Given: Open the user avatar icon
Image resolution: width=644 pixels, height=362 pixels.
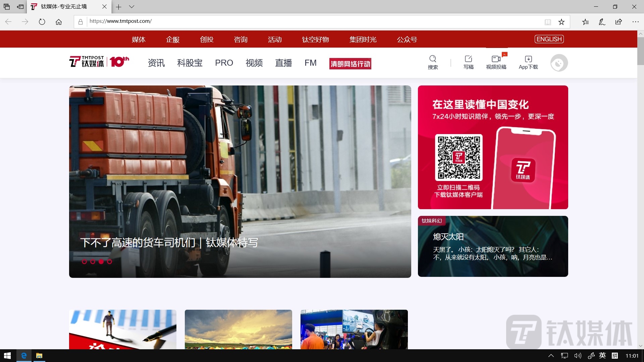Looking at the screenshot, I should (559, 63).
